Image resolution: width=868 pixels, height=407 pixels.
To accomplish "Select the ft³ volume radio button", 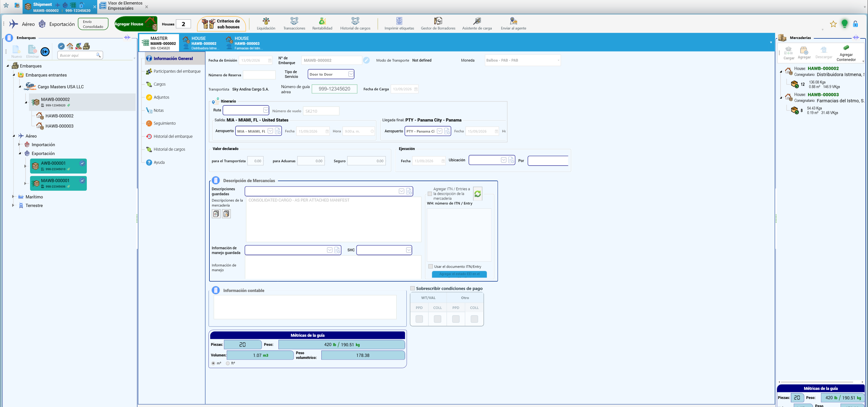I will [228, 363].
